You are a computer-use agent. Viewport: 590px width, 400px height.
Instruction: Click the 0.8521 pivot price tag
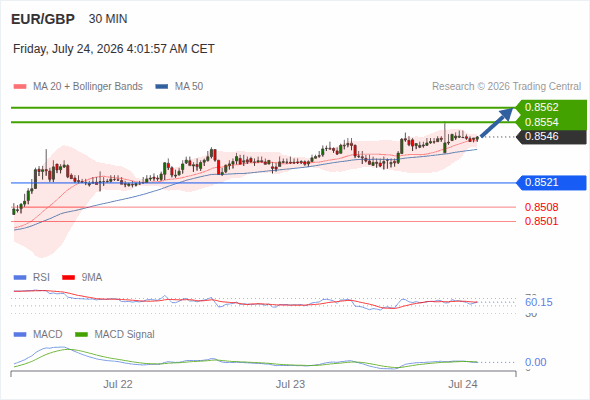coord(551,183)
